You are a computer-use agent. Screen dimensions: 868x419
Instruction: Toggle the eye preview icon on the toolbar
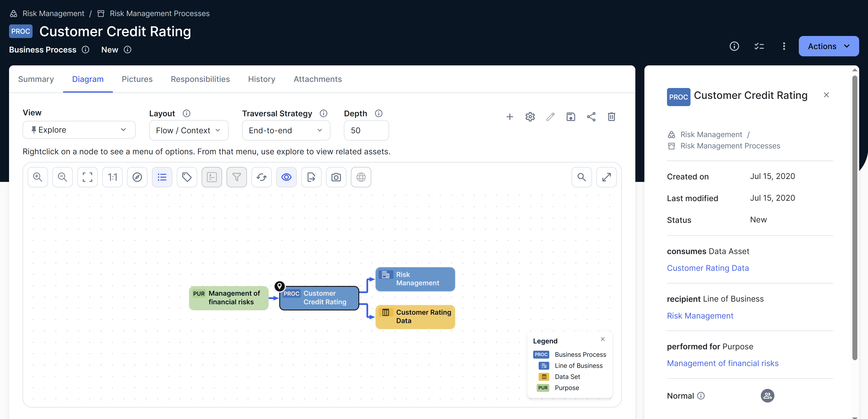pyautogui.click(x=286, y=177)
